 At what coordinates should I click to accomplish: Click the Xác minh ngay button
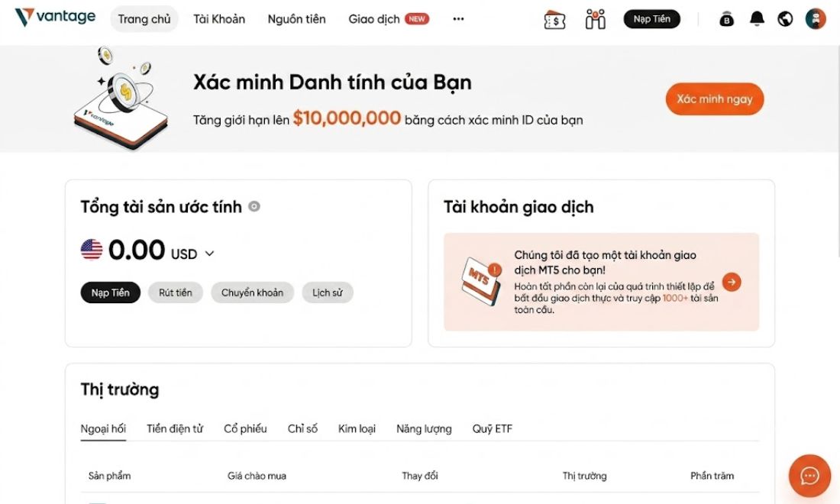[715, 99]
